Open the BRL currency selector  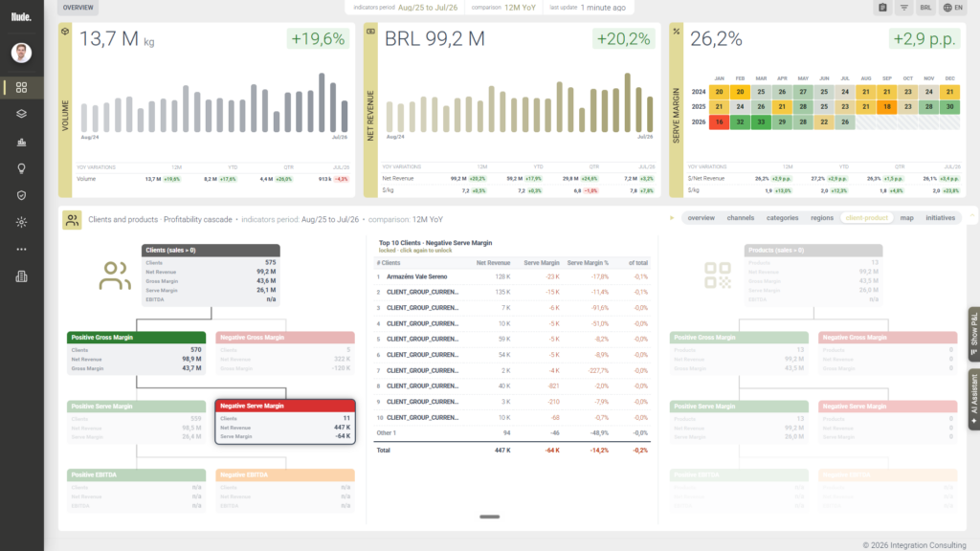(x=925, y=8)
